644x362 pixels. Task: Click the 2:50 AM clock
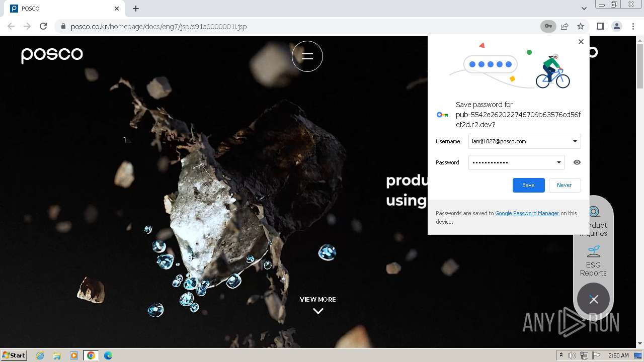(618, 355)
